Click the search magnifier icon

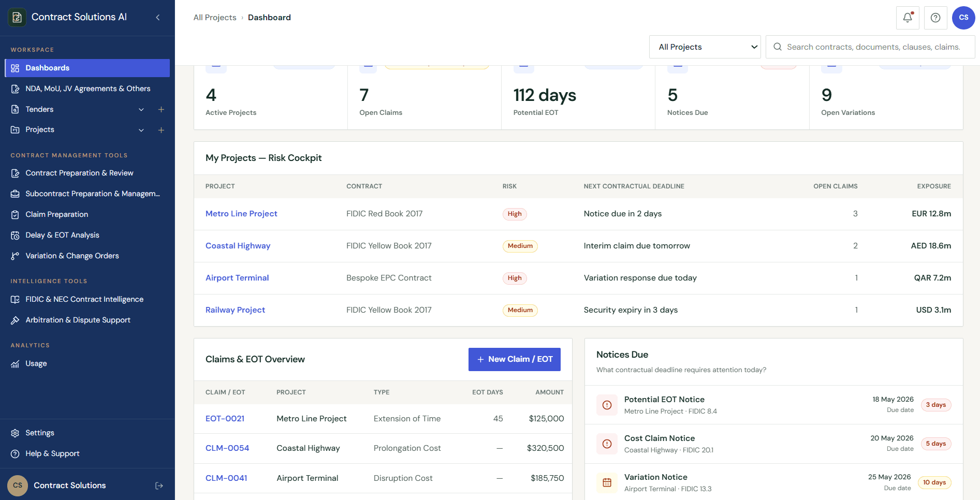[778, 47]
